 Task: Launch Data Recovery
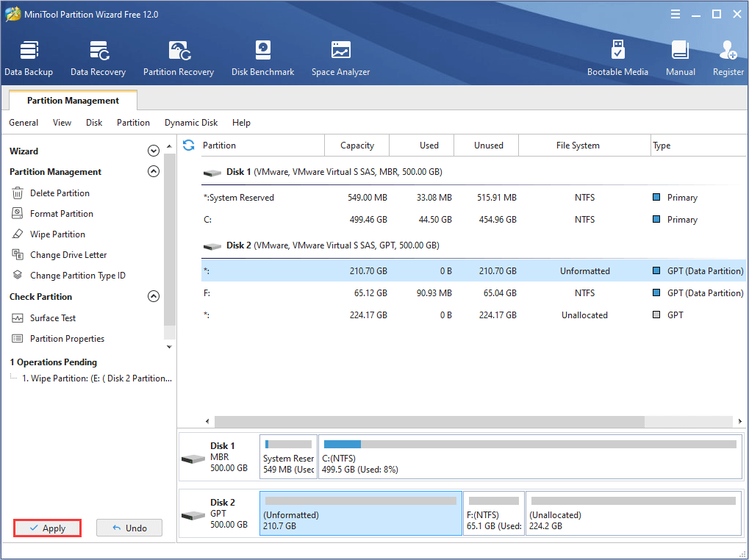98,58
